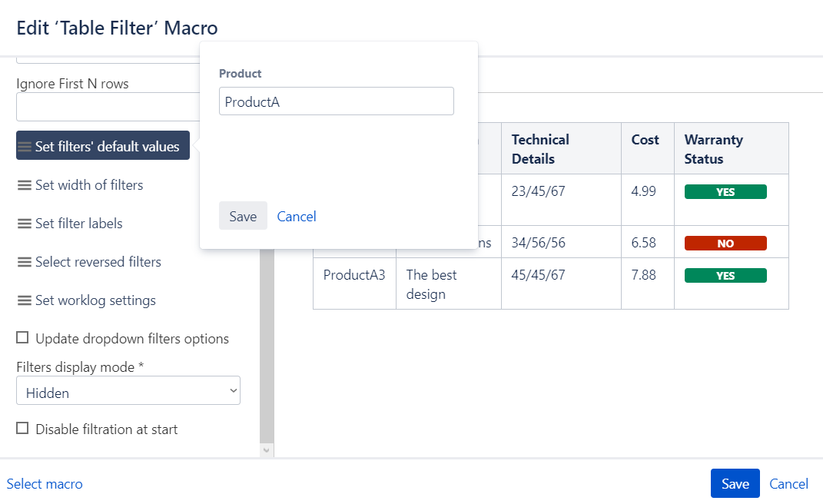The height and width of the screenshot is (504, 823).
Task: Enable Update dropdown filters options
Action: point(22,338)
